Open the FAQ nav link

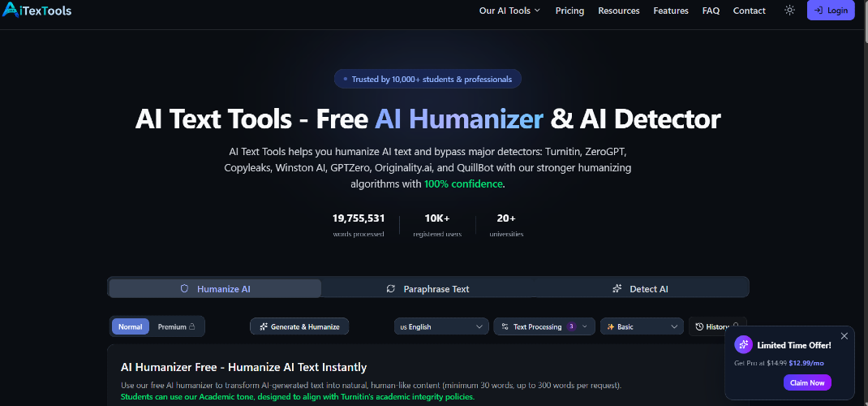click(x=711, y=11)
